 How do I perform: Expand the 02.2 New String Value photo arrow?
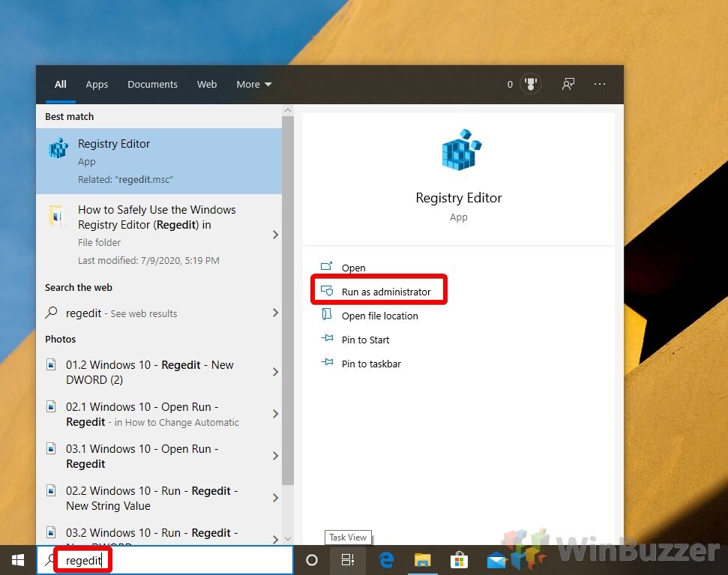(x=275, y=498)
